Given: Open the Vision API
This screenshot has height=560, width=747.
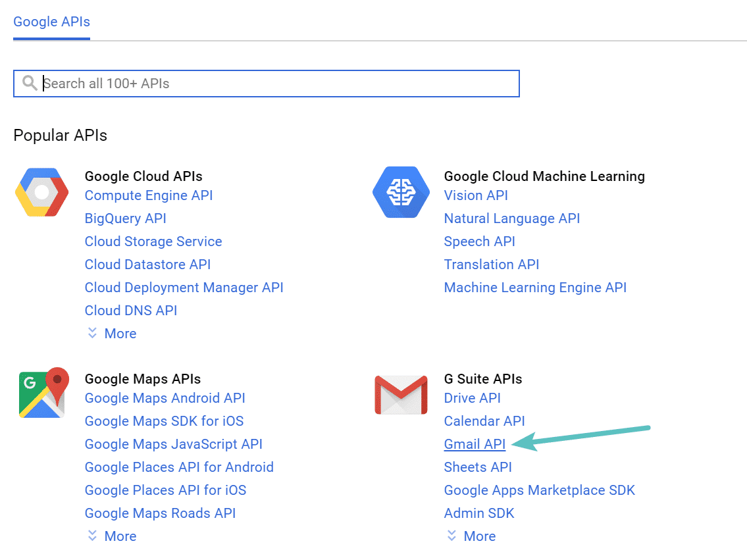Looking at the screenshot, I should pos(476,195).
